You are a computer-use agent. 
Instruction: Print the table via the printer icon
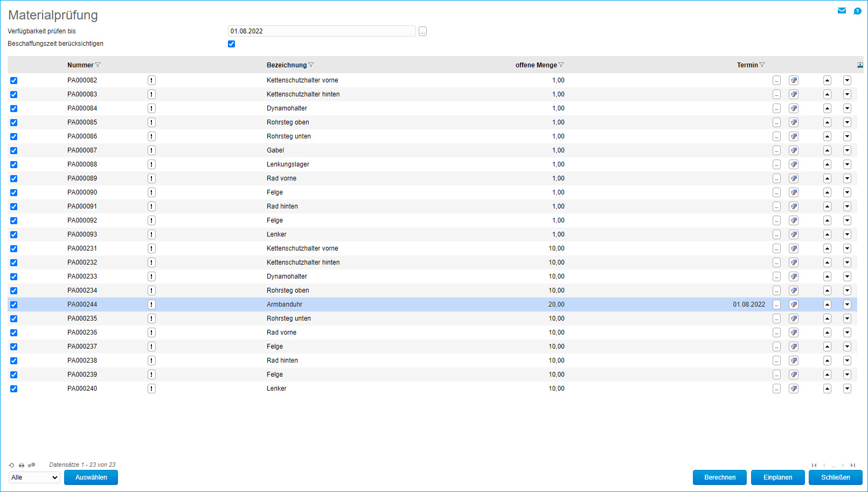22,465
